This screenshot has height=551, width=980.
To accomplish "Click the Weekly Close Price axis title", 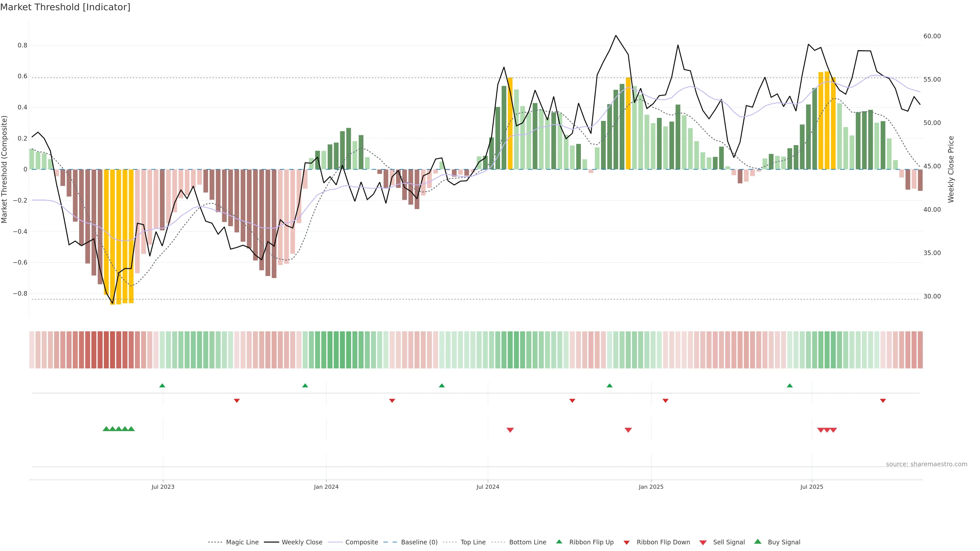I will [951, 169].
